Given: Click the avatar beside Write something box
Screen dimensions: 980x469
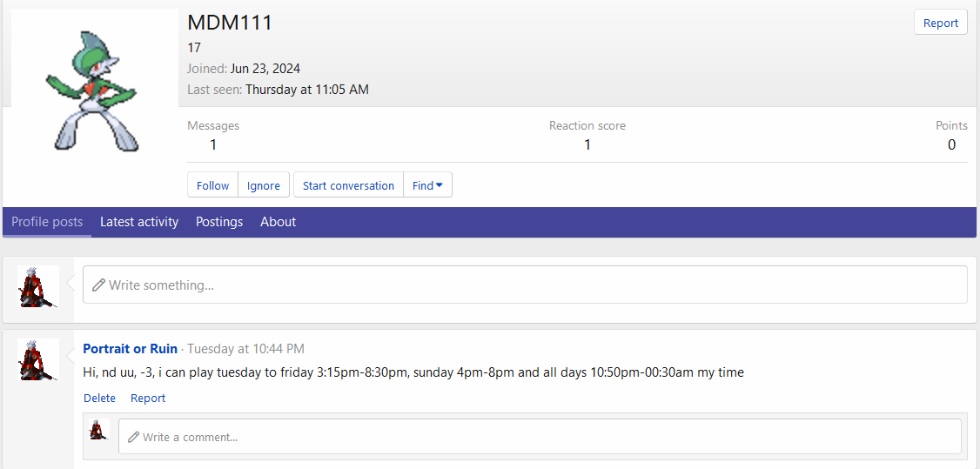Looking at the screenshot, I should tap(38, 286).
